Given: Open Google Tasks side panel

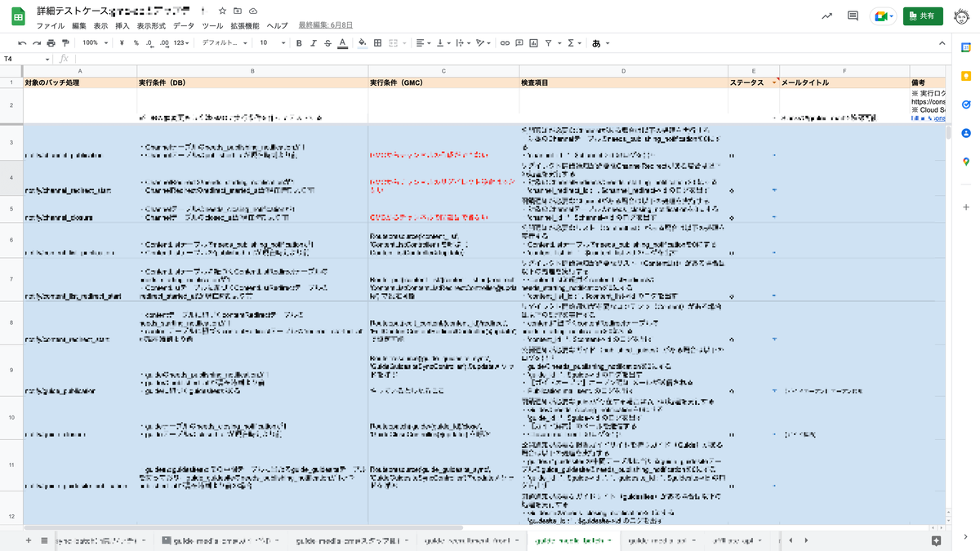Looking at the screenshot, I should pyautogui.click(x=965, y=104).
